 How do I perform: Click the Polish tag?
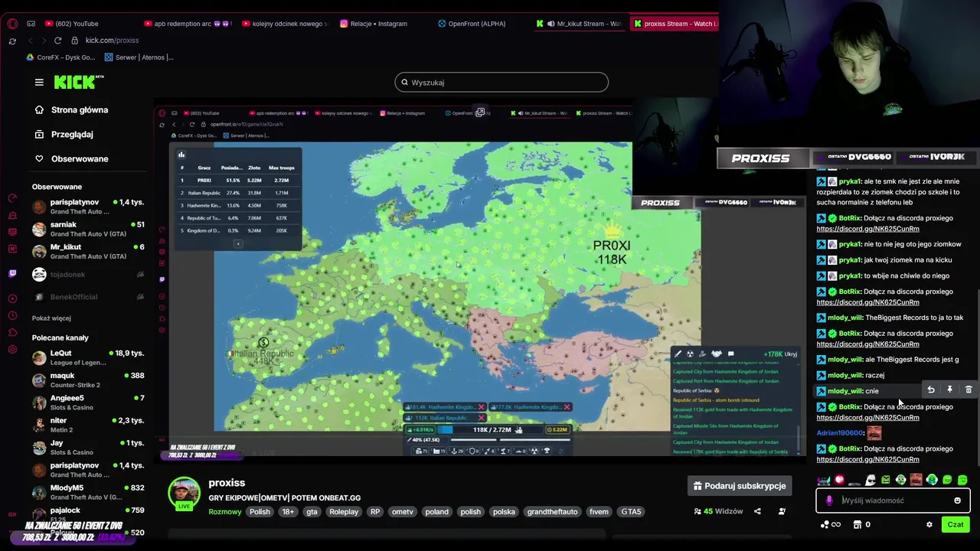(x=260, y=512)
